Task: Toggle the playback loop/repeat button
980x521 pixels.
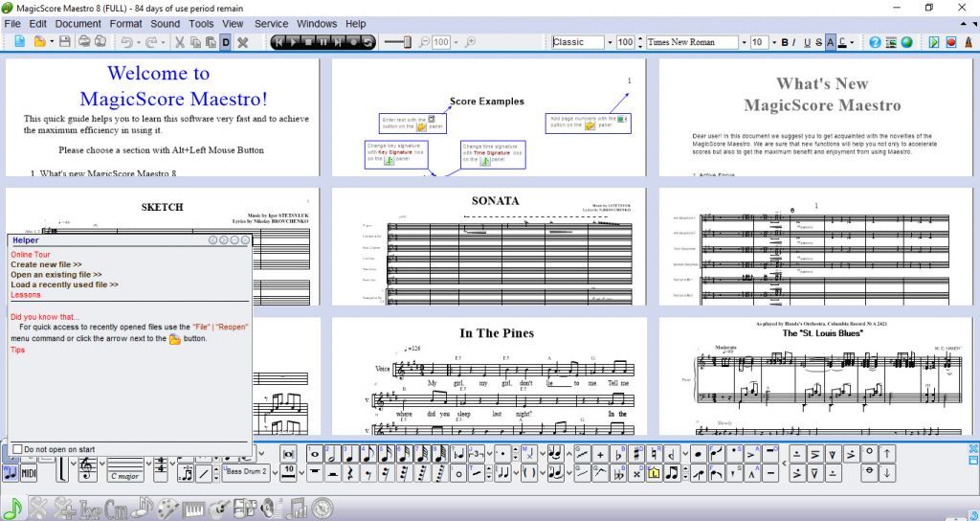Action: coord(368,42)
